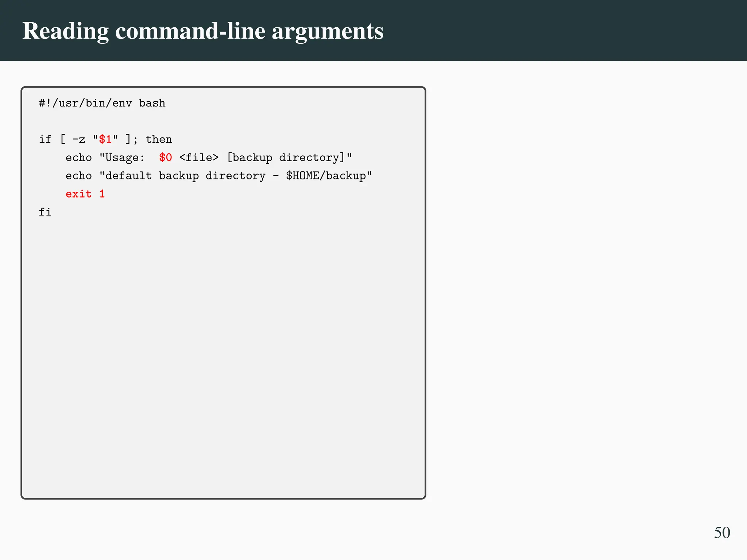Click the word 'bash' in shebang
Viewport: 747px width, 560px height.
point(152,103)
